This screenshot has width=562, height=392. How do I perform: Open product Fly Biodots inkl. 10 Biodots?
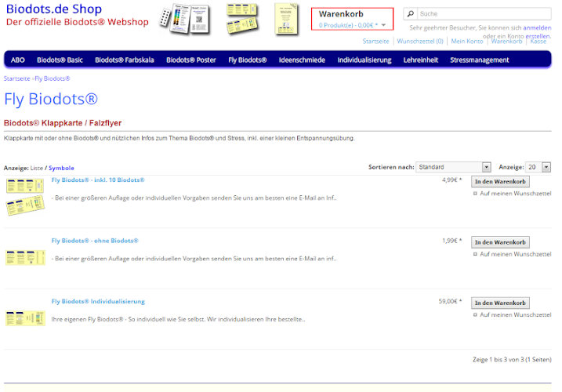pyautogui.click(x=98, y=180)
